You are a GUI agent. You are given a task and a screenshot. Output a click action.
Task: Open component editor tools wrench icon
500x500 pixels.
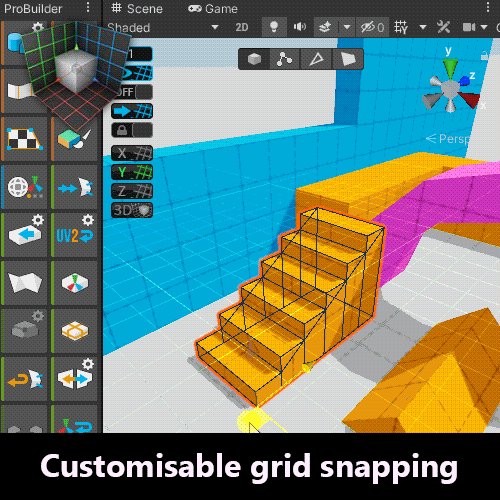click(443, 27)
